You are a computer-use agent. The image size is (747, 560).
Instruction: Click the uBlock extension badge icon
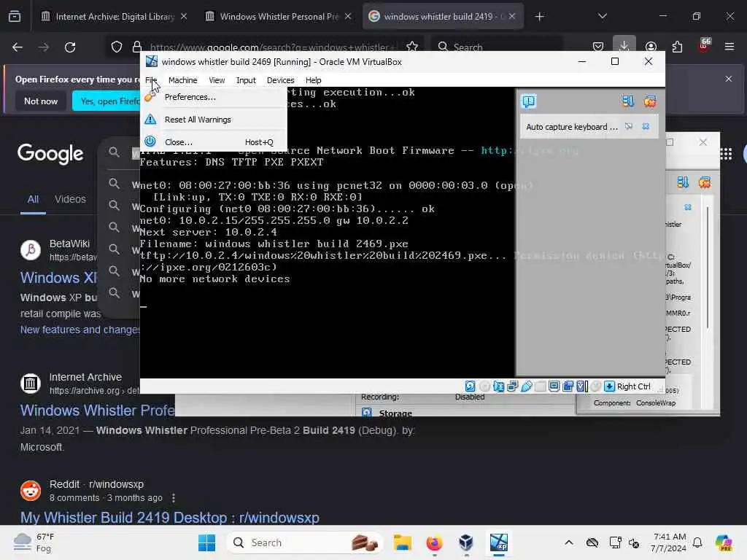coord(704,46)
